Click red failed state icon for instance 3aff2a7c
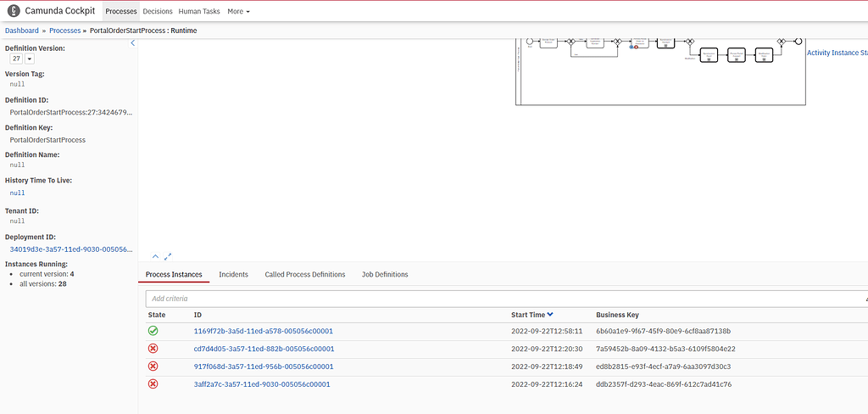Image resolution: width=868 pixels, height=414 pixels. tap(153, 384)
